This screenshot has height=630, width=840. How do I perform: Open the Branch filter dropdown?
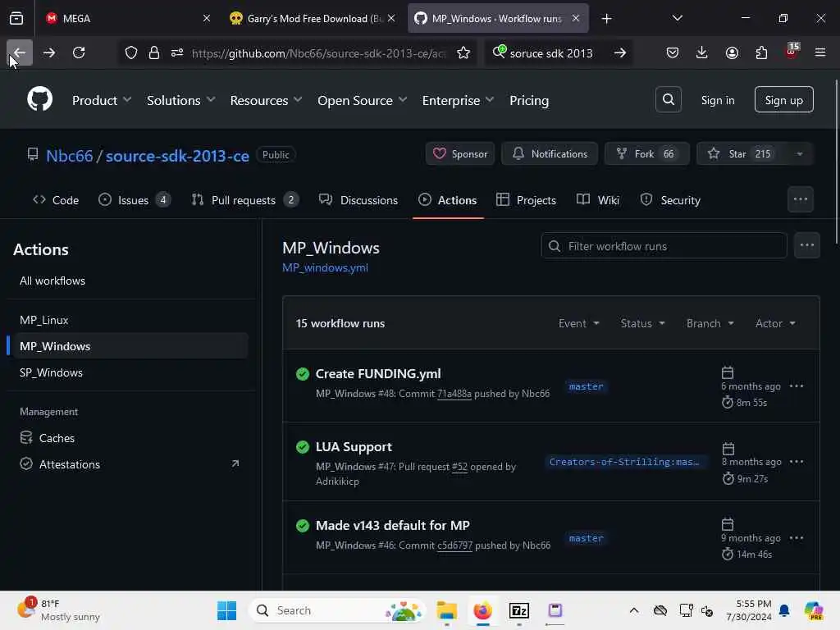710,323
